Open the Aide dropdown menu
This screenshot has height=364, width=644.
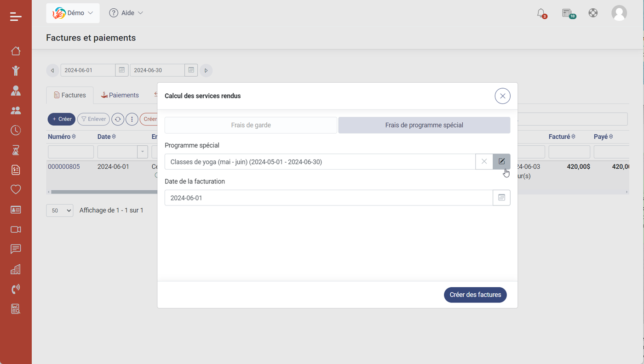126,13
